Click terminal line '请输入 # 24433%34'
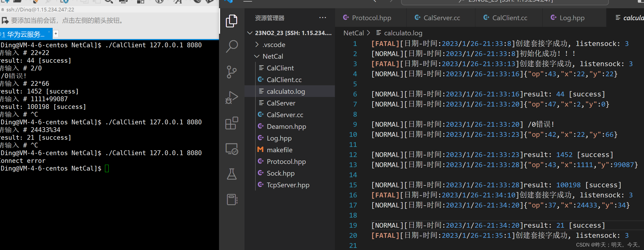This screenshot has height=250, width=644. pyautogui.click(x=30, y=130)
